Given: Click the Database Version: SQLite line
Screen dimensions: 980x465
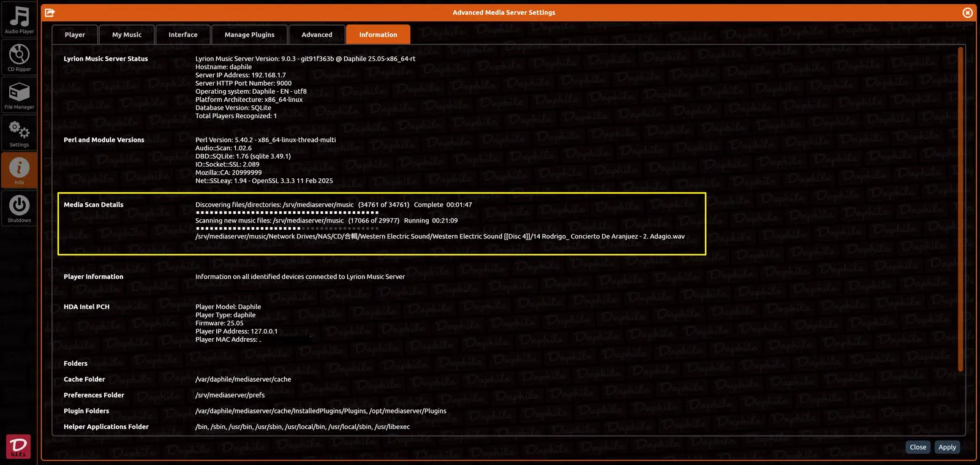Looking at the screenshot, I should 233,108.
